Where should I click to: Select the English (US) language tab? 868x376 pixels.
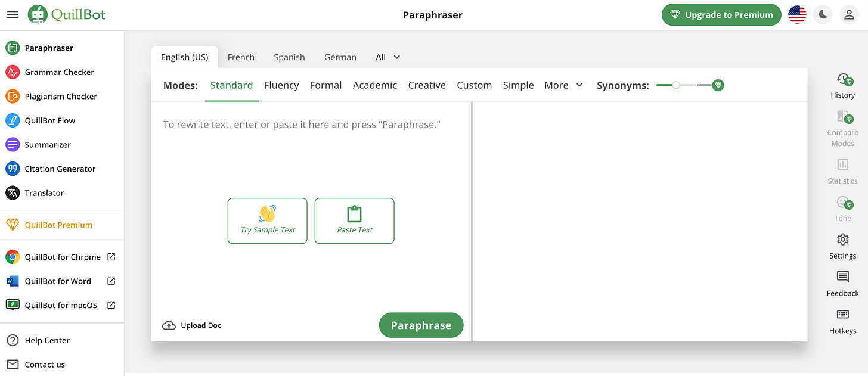(x=185, y=57)
